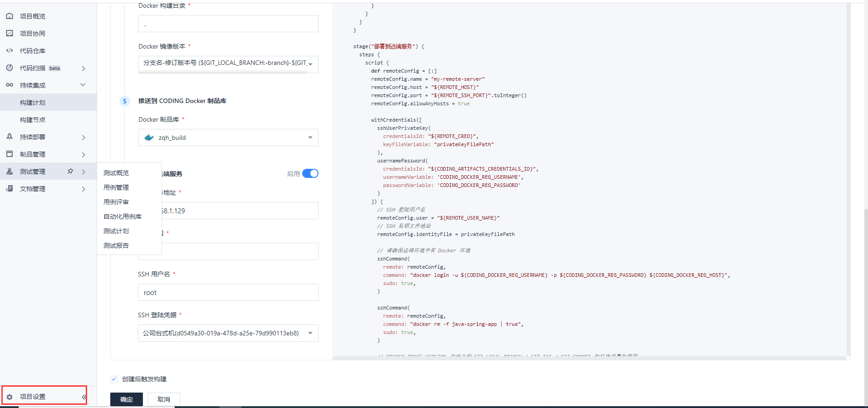Click the remoteConfig.allowAnyHosts = true line
The image size is (868, 408).
tap(421, 103)
